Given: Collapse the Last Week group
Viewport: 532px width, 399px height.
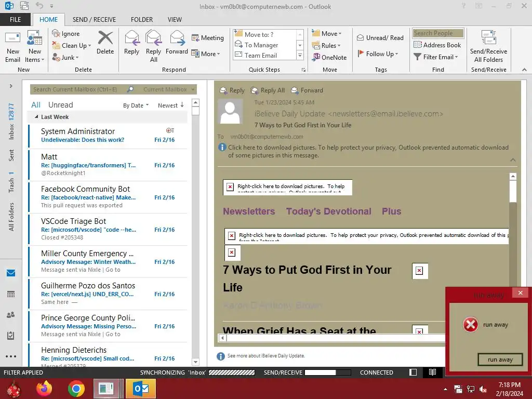Looking at the screenshot, I should (36, 117).
